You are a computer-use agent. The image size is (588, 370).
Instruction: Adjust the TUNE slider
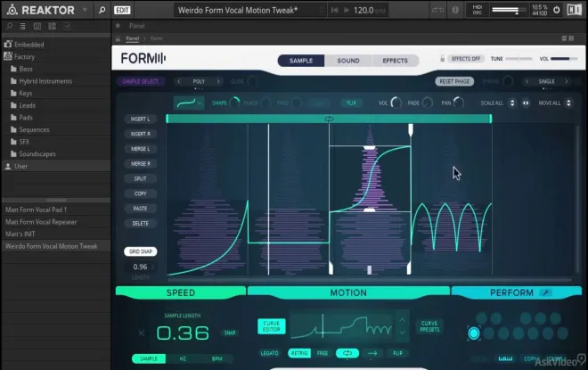click(x=519, y=59)
